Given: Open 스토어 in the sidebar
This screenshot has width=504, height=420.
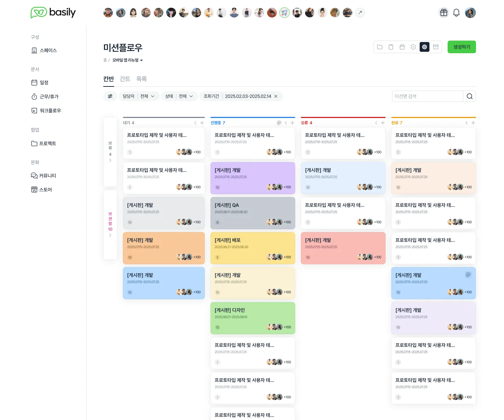Looking at the screenshot, I should coord(41,190).
